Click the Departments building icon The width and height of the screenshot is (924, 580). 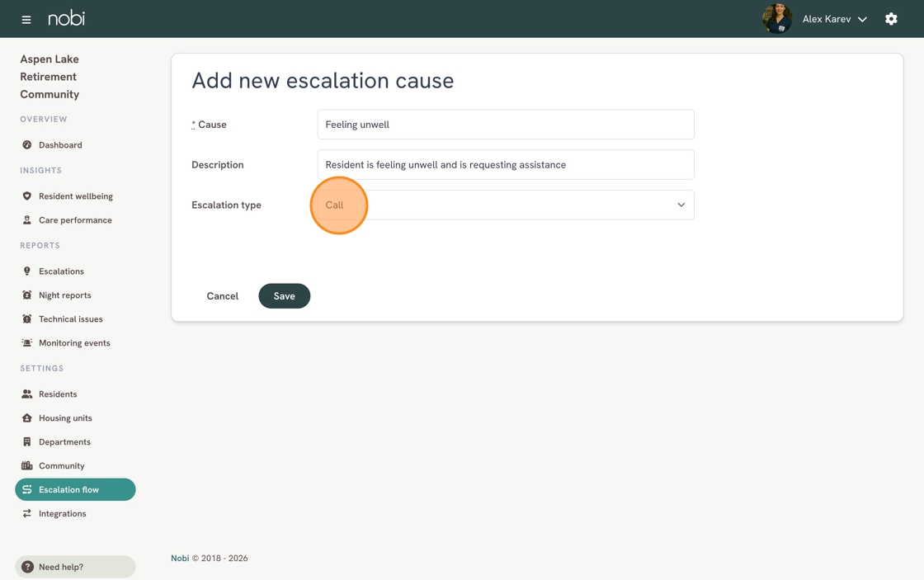tap(26, 441)
